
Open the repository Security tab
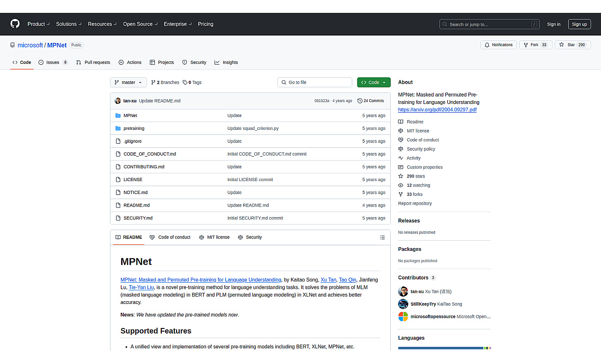(194, 62)
